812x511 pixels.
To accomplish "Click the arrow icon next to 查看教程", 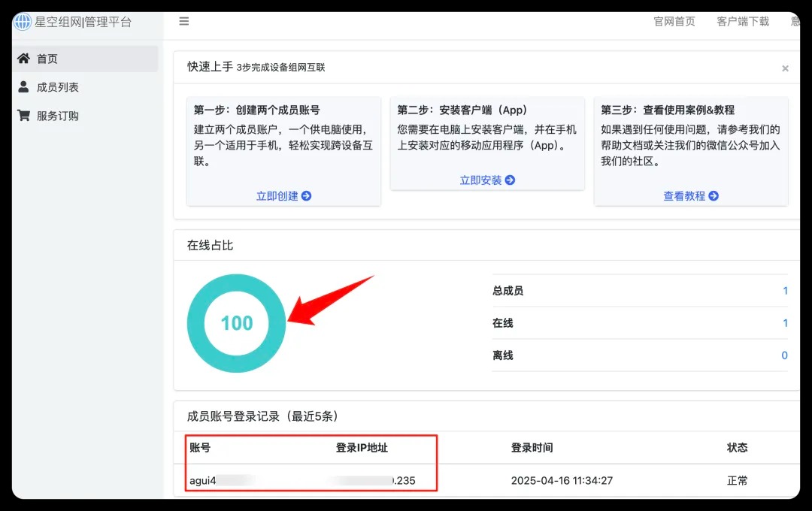I will [714, 196].
